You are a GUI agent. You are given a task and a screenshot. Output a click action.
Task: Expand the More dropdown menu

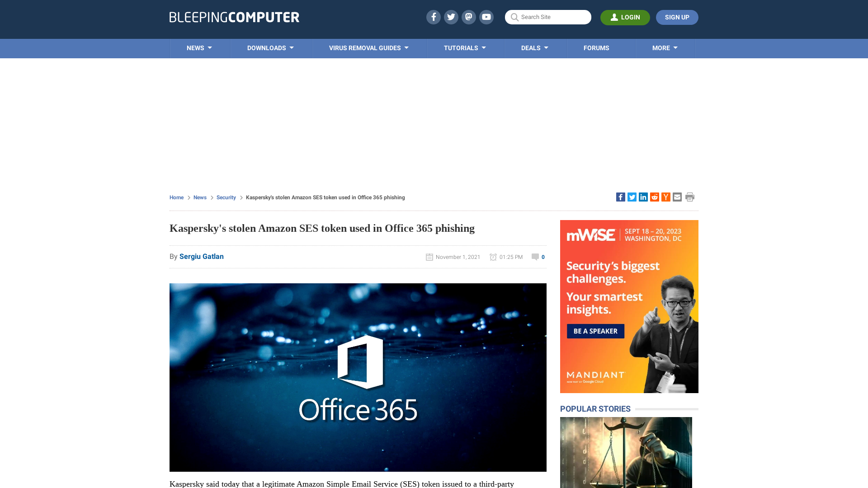click(665, 48)
